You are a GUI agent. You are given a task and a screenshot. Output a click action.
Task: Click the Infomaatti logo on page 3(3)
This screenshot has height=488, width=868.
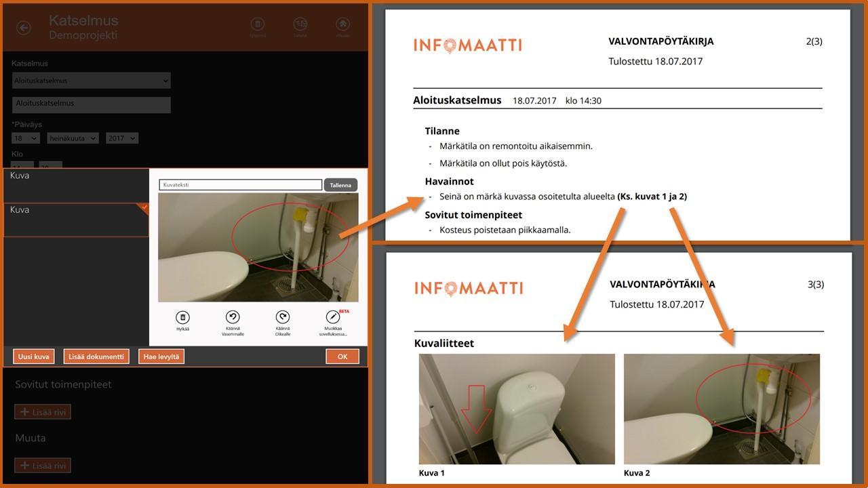469,288
